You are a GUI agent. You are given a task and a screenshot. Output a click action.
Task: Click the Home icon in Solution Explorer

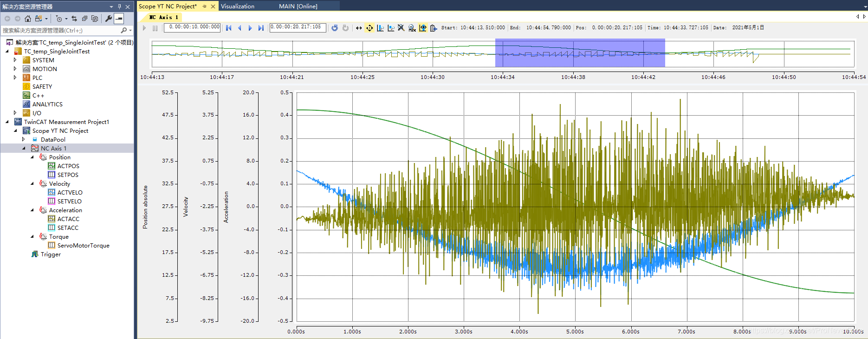click(x=28, y=19)
